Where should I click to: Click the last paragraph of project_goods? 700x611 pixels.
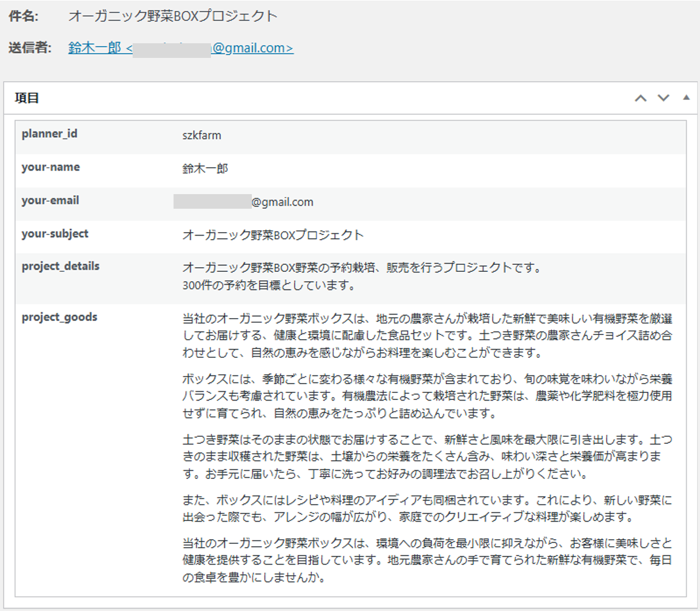tap(427, 560)
